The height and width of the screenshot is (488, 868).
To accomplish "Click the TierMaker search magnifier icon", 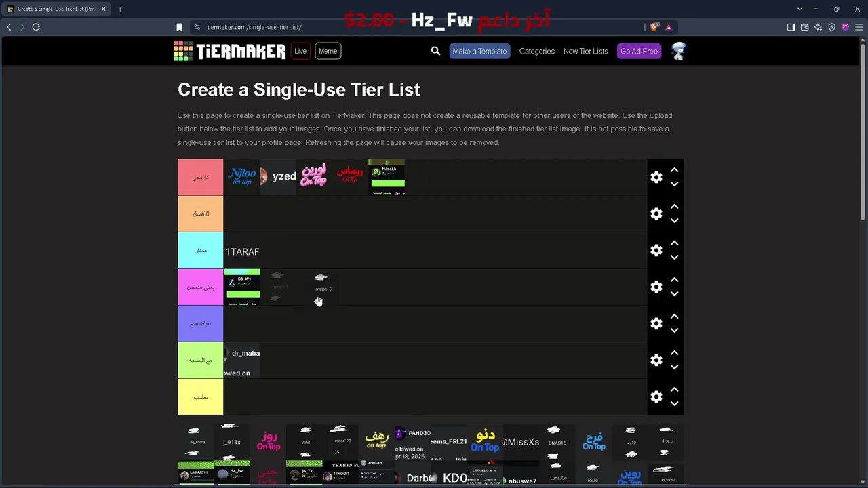I will 435,51.
